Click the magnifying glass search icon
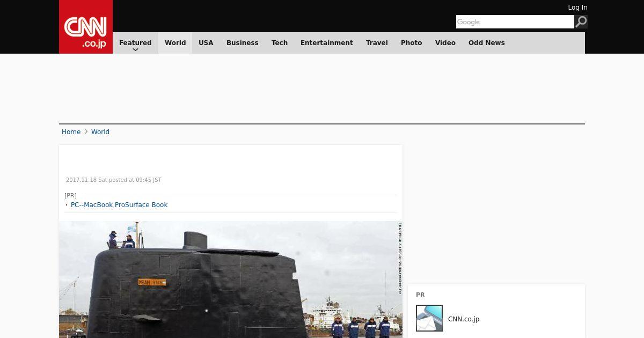This screenshot has height=338, width=644. [x=581, y=22]
